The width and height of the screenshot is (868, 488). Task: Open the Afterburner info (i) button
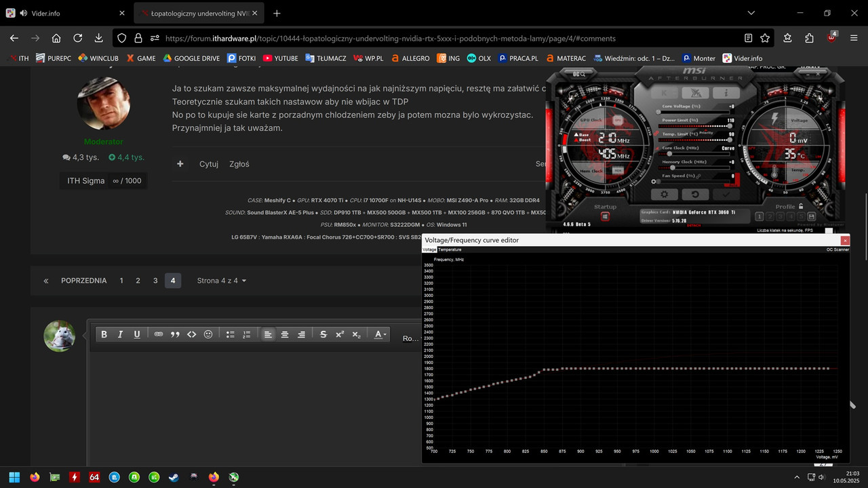point(726,93)
